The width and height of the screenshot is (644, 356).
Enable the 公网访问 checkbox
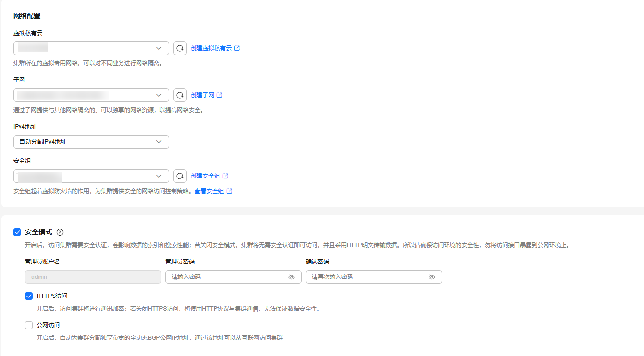click(29, 325)
